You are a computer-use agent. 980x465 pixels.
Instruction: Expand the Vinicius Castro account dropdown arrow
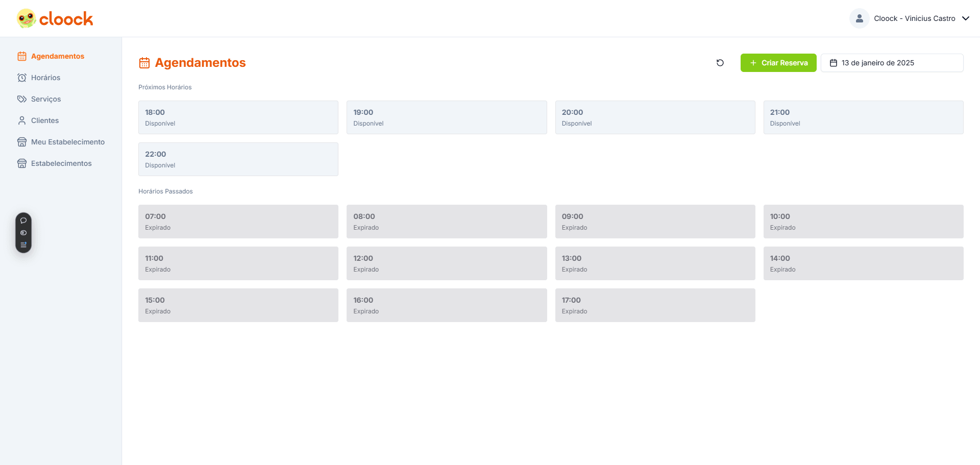(x=965, y=18)
